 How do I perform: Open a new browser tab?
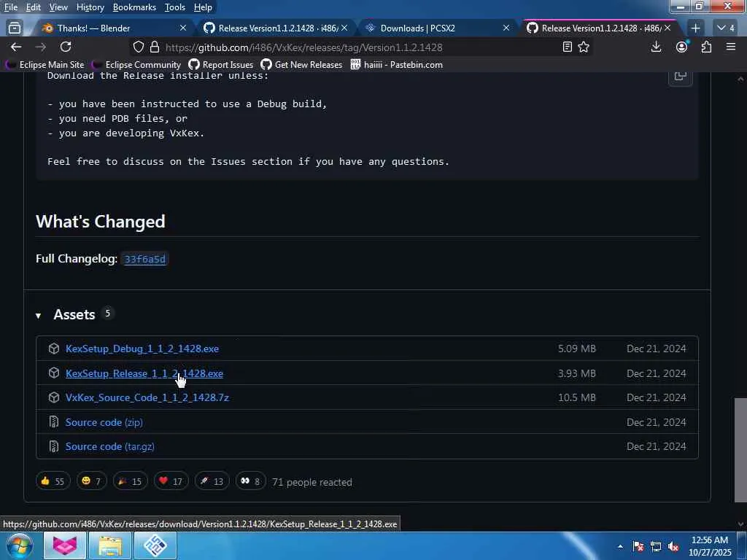[x=695, y=28]
